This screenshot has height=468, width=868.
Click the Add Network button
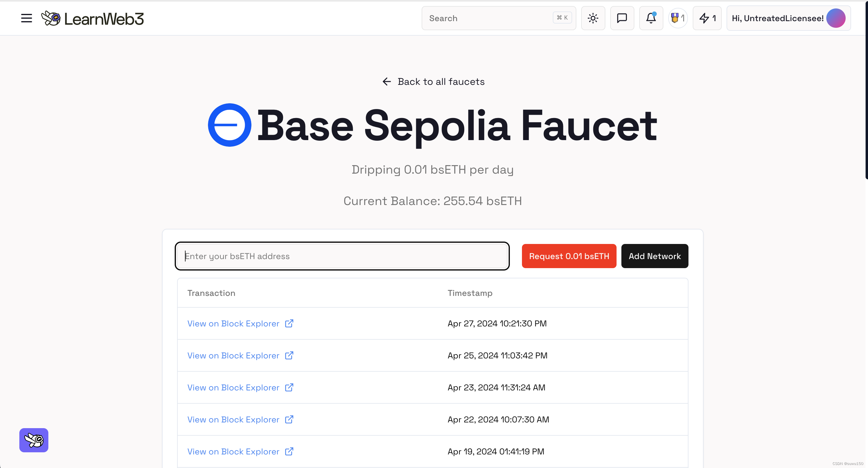point(654,256)
